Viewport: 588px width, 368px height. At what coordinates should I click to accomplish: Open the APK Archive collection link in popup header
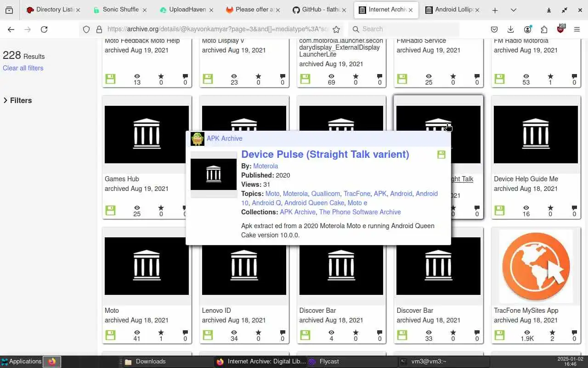[224, 138]
